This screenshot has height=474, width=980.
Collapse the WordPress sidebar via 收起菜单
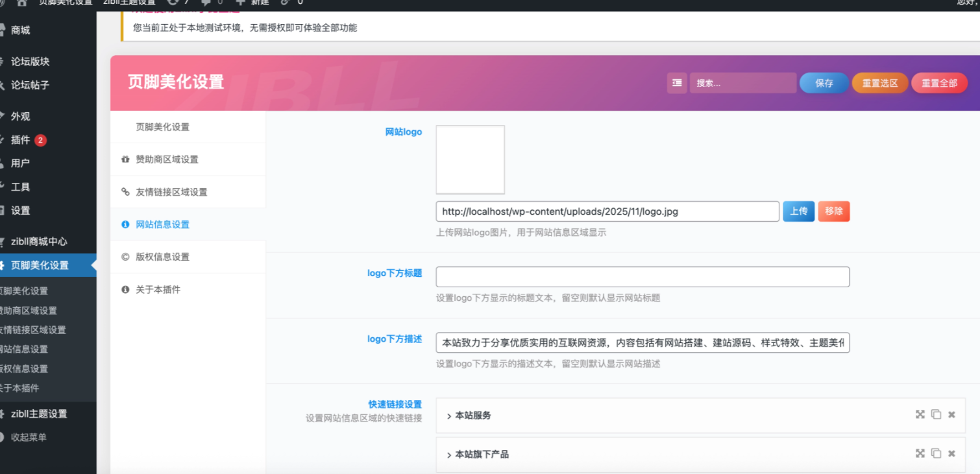29,438
